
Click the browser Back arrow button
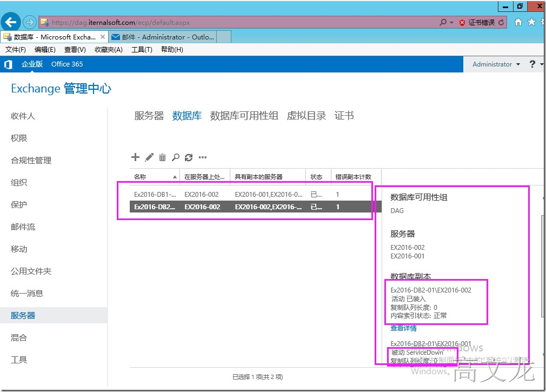click(10, 22)
